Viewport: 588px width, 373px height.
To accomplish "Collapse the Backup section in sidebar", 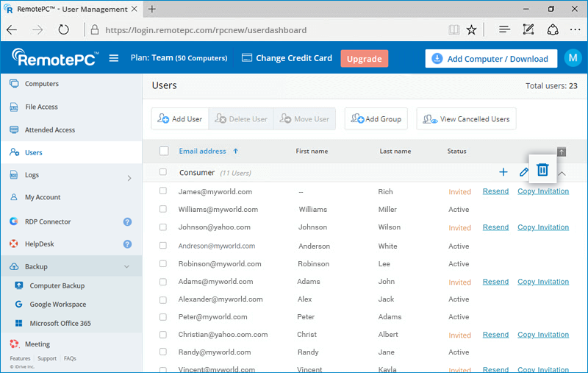I will click(x=126, y=267).
